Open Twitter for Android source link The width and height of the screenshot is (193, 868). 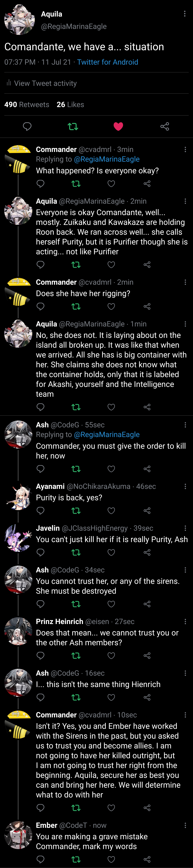click(108, 62)
